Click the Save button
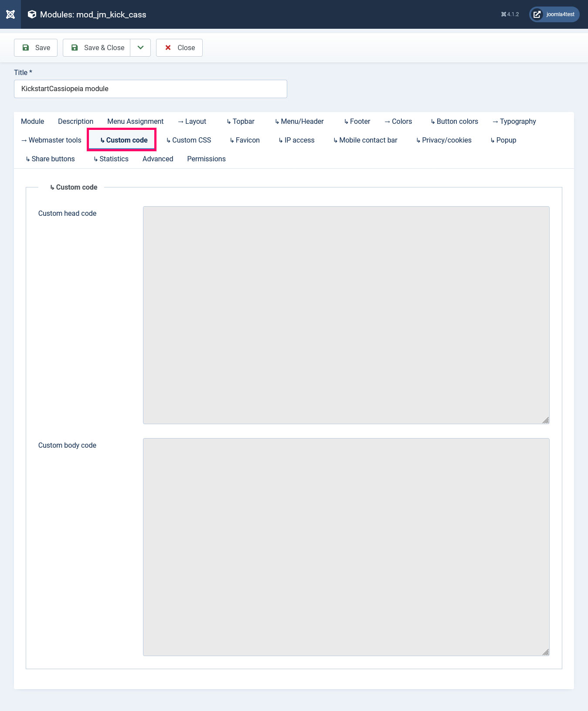The width and height of the screenshot is (588, 711). [x=36, y=48]
